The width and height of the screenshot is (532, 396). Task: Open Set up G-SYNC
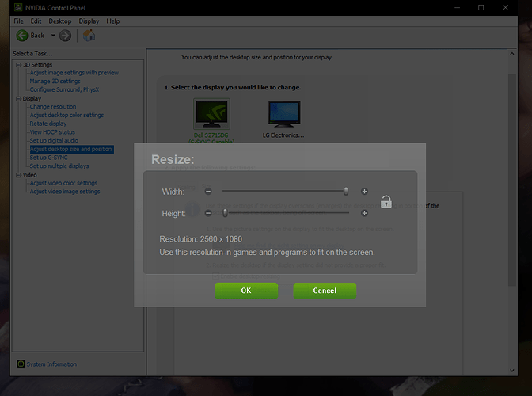[49, 158]
